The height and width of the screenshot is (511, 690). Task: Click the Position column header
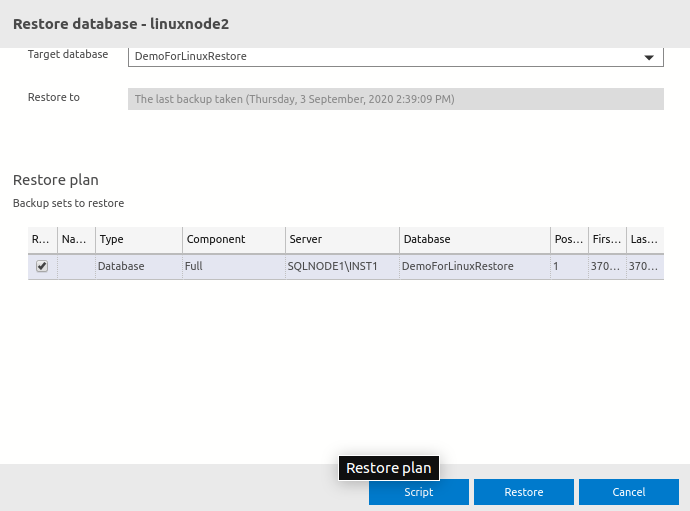(x=568, y=240)
